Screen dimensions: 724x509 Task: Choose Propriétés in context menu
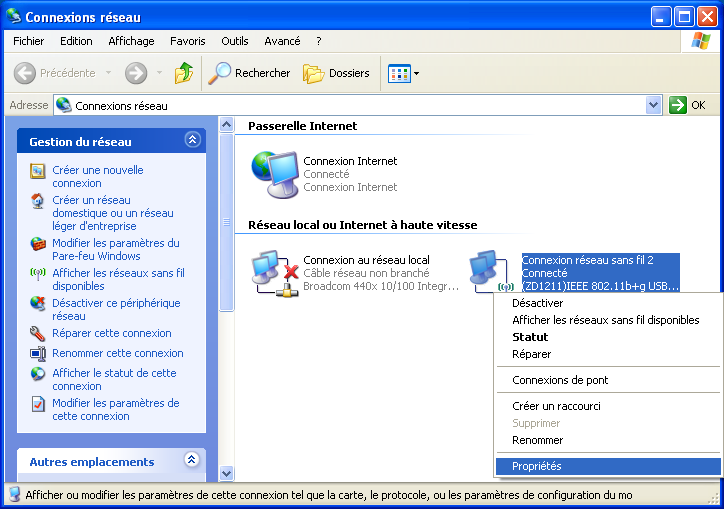609,466
